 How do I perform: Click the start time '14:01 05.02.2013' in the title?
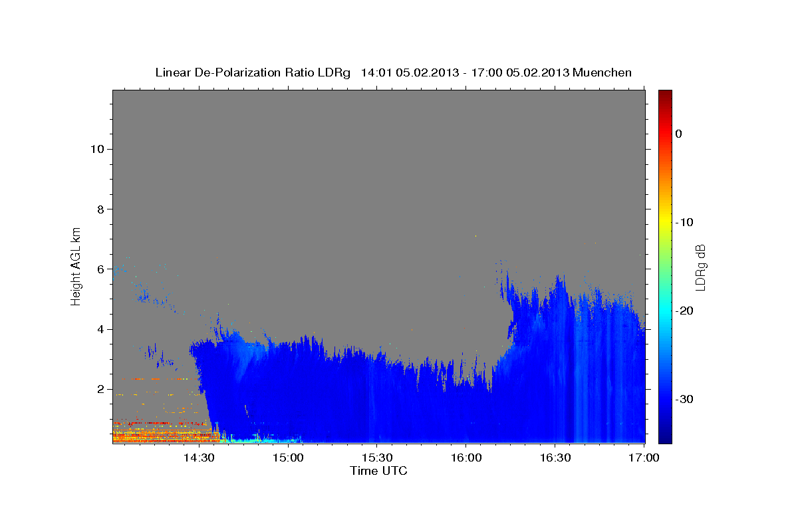point(409,72)
